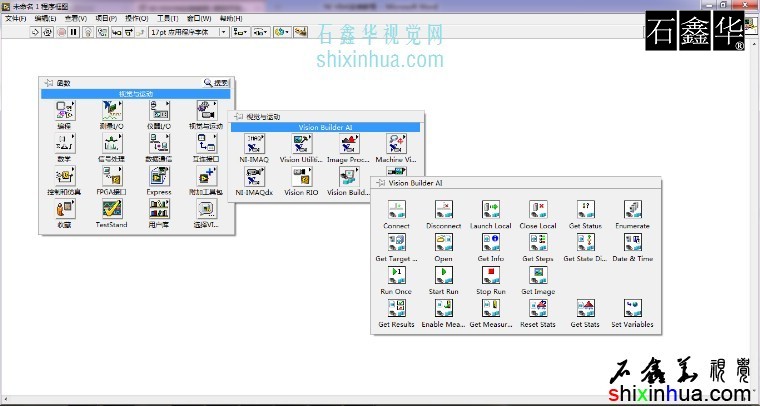Open the Align Objects dropdown
Screen dimensions: 760x406
pyautogui.click(x=240, y=32)
